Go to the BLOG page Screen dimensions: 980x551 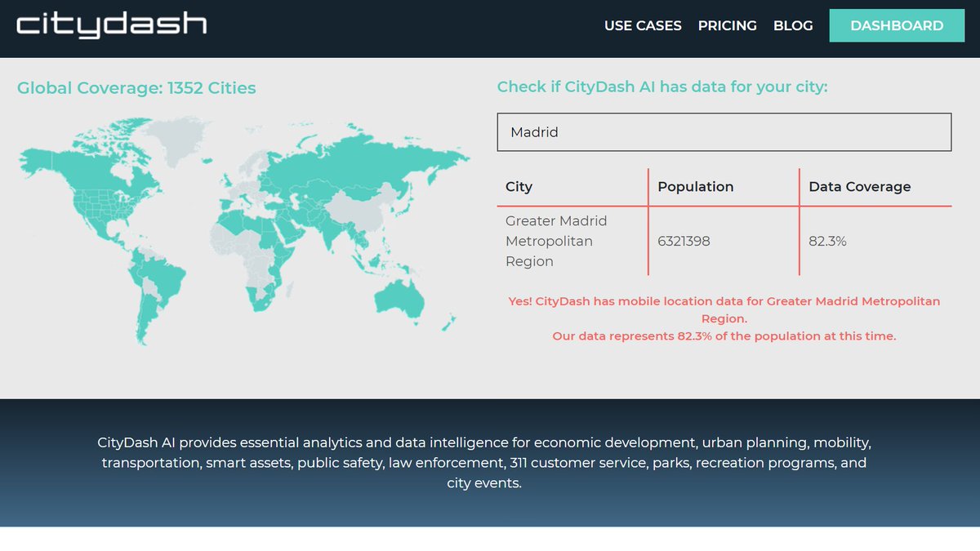click(793, 25)
